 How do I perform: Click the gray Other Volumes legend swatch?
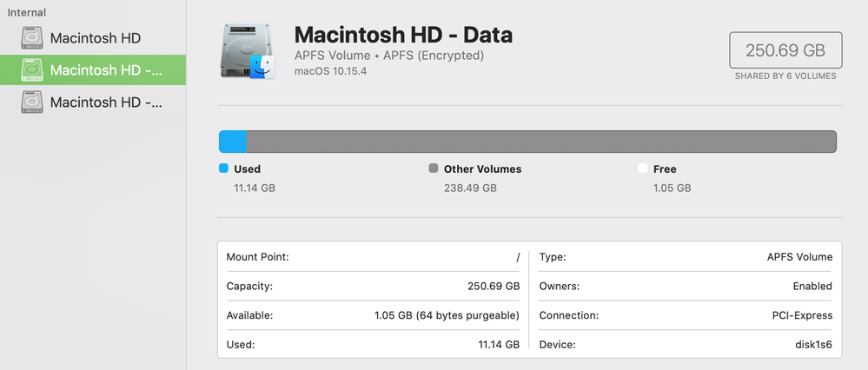(x=434, y=168)
